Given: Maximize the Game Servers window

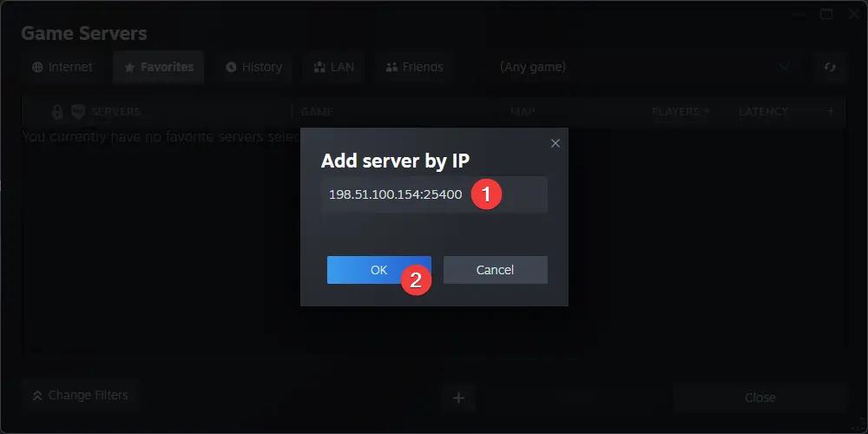Looking at the screenshot, I should point(826,14).
